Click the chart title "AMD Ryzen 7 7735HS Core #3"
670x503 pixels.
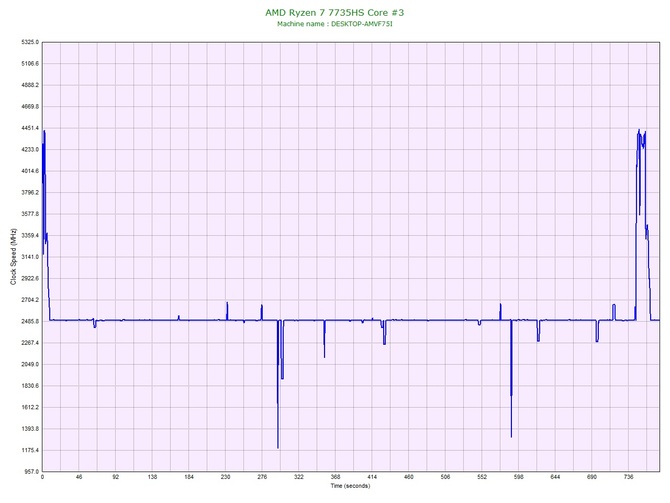click(x=334, y=12)
